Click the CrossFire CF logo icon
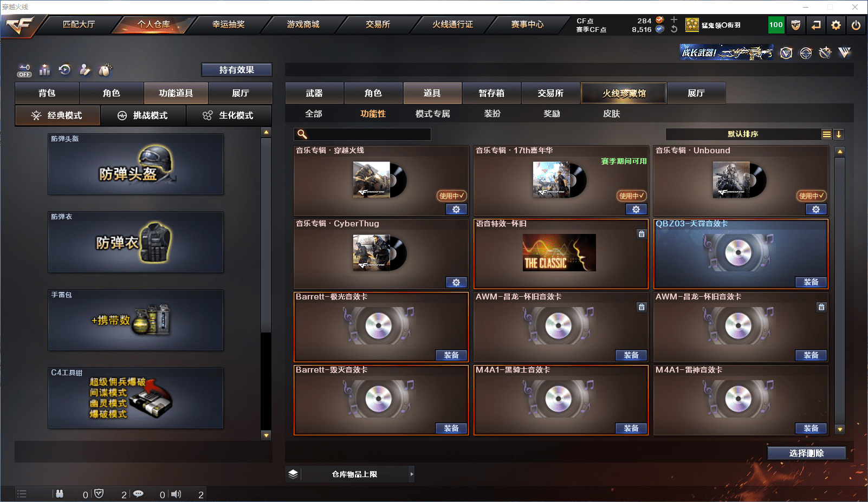The width and height of the screenshot is (868, 502). [x=20, y=25]
